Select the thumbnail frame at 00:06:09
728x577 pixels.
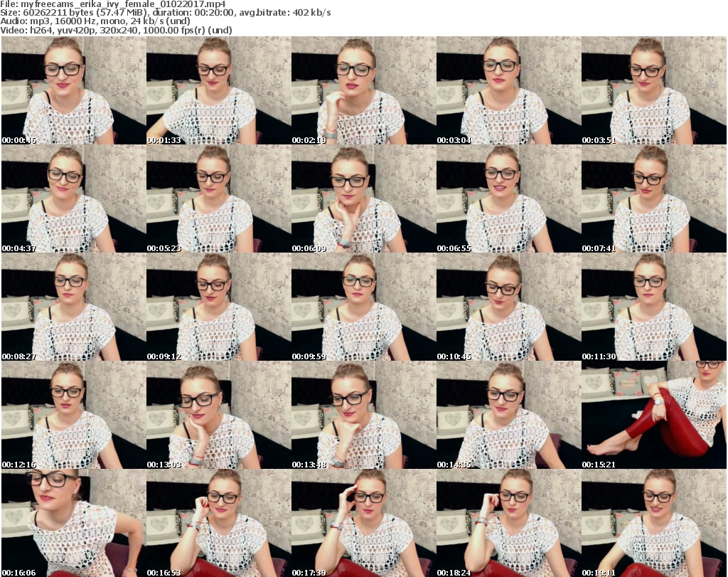(x=363, y=198)
